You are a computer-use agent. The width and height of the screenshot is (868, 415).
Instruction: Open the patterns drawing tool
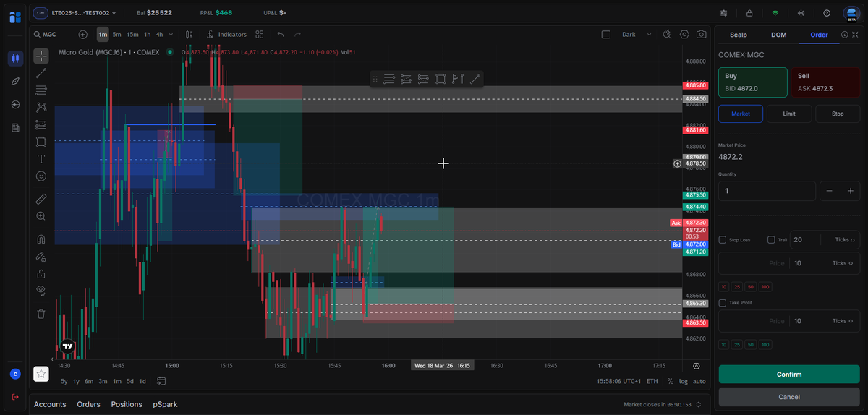tap(41, 106)
